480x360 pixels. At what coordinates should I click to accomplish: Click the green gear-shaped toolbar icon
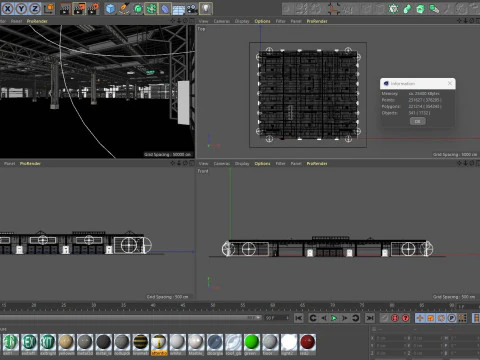tap(393, 9)
